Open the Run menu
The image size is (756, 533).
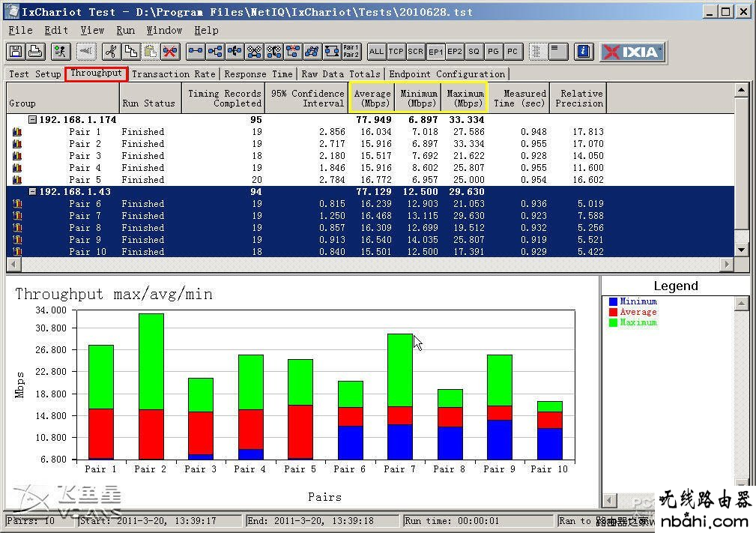click(x=125, y=31)
